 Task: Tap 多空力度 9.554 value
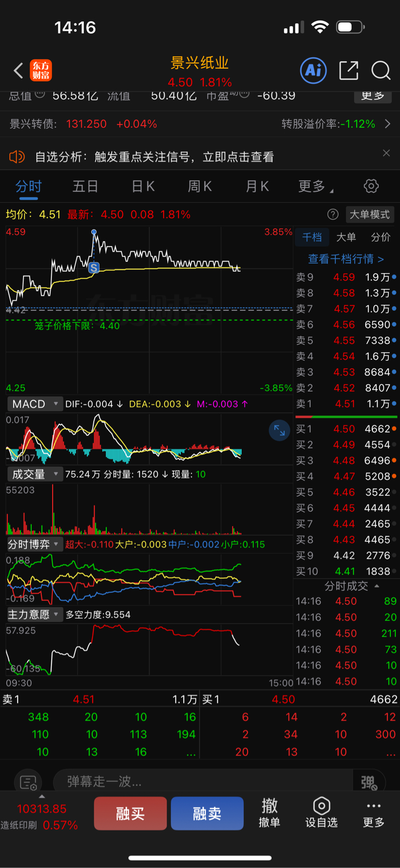[x=98, y=615]
